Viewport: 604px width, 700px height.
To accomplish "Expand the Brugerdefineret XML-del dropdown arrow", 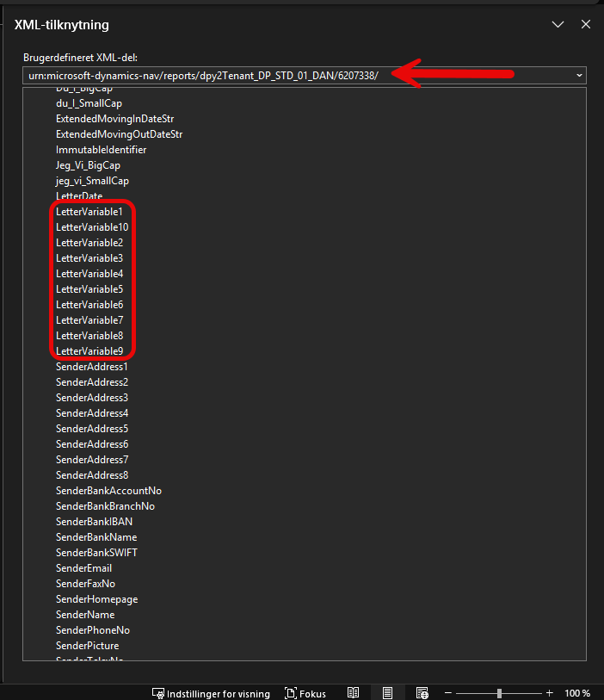I will [580, 76].
